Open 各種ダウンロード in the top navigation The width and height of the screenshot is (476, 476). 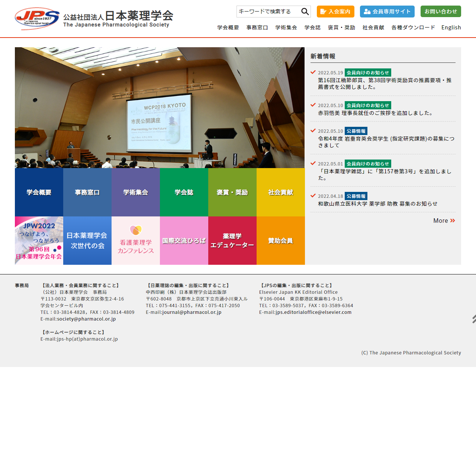[413, 28]
